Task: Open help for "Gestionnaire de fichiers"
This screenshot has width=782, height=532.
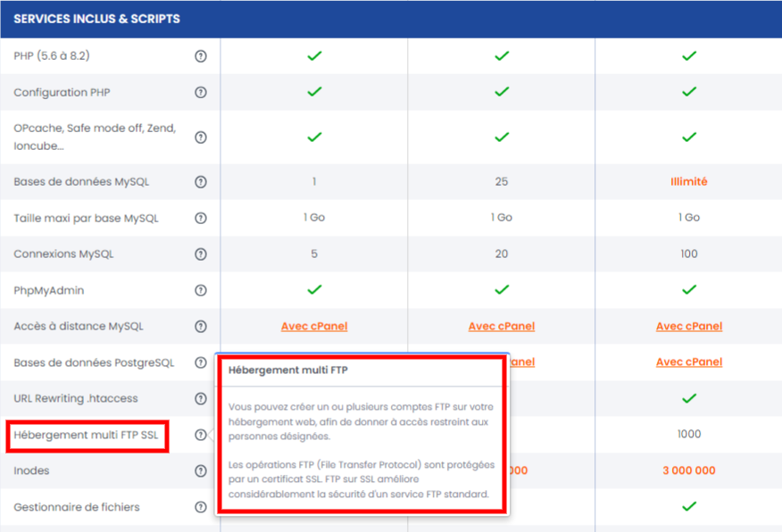Action: [x=200, y=506]
